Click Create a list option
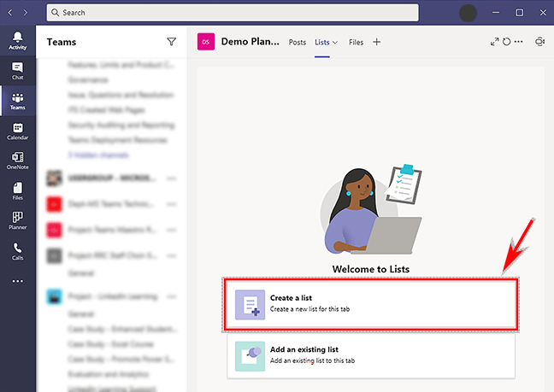This screenshot has height=392, width=554. pyautogui.click(x=371, y=304)
